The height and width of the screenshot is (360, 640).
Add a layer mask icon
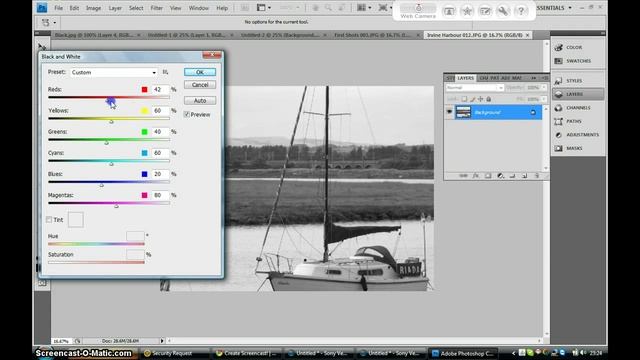point(488,176)
